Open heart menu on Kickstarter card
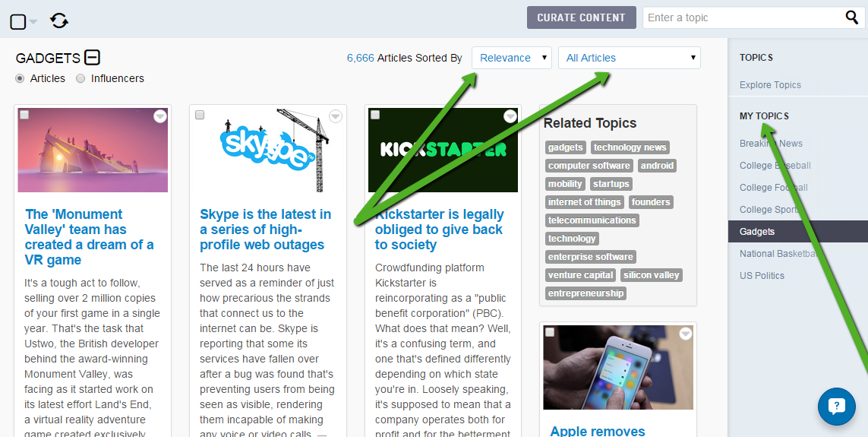This screenshot has width=868, height=437. point(510,116)
